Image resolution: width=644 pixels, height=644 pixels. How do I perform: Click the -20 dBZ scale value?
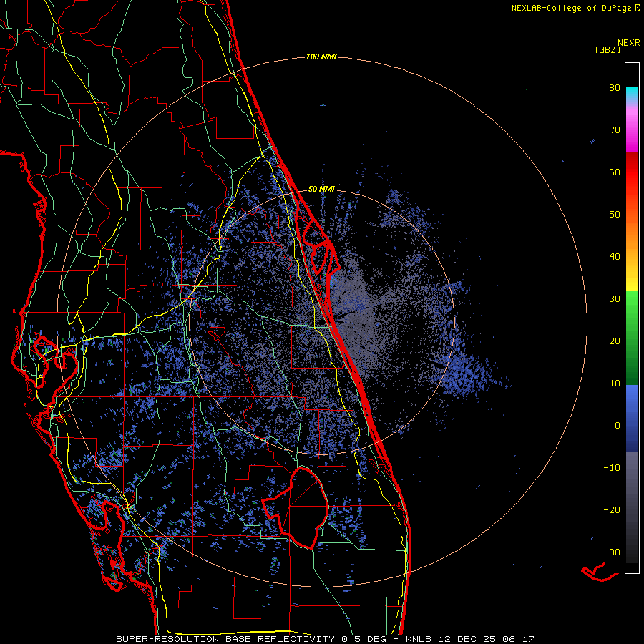pyautogui.click(x=612, y=509)
